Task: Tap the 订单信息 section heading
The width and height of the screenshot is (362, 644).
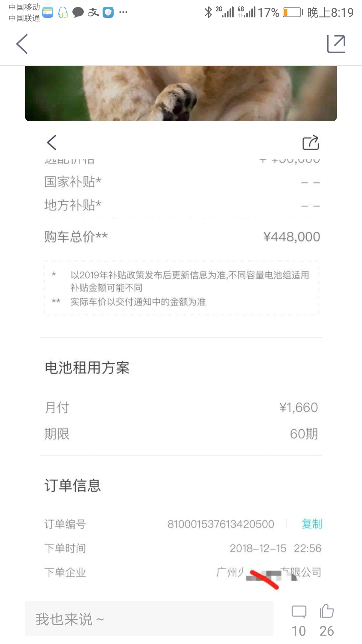Action: (73, 485)
